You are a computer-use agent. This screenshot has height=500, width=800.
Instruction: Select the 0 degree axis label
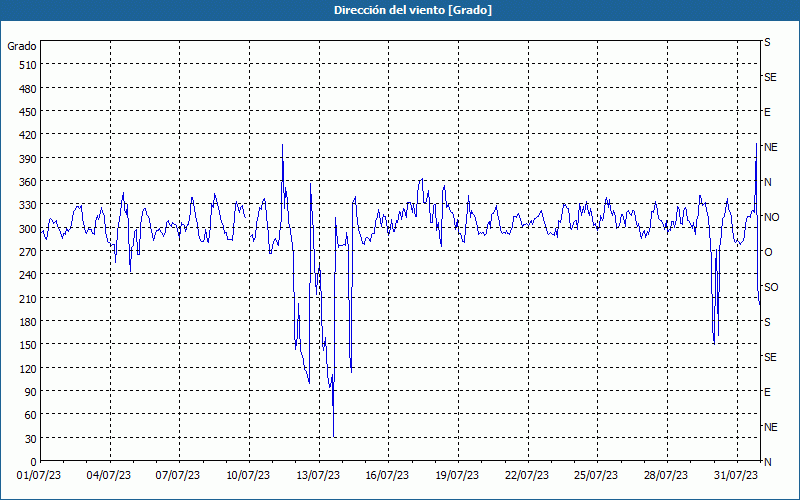click(34, 462)
